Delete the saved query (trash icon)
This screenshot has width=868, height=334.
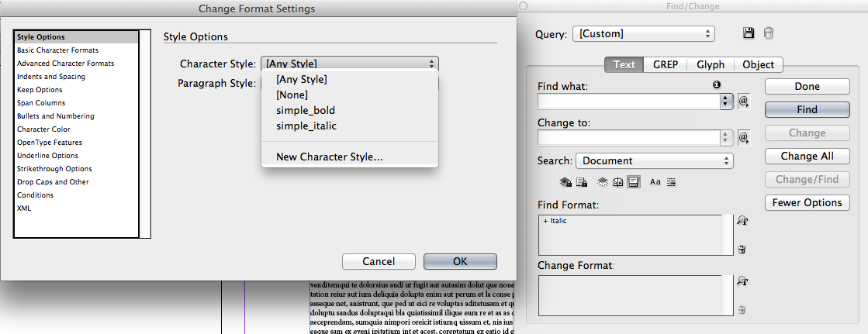[768, 33]
